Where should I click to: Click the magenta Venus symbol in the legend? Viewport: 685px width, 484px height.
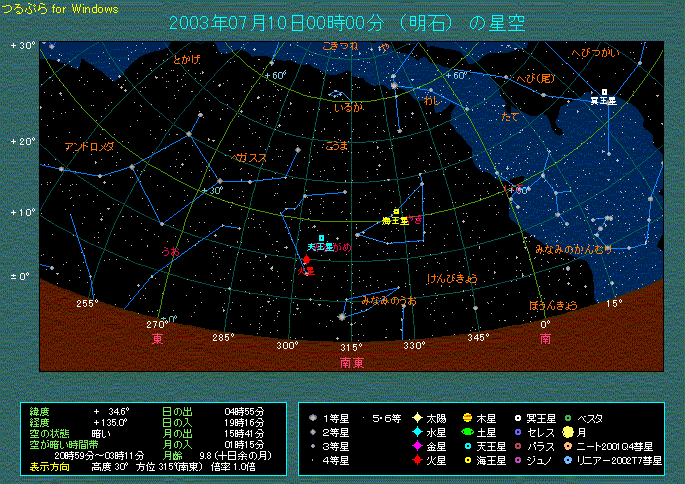click(416, 446)
